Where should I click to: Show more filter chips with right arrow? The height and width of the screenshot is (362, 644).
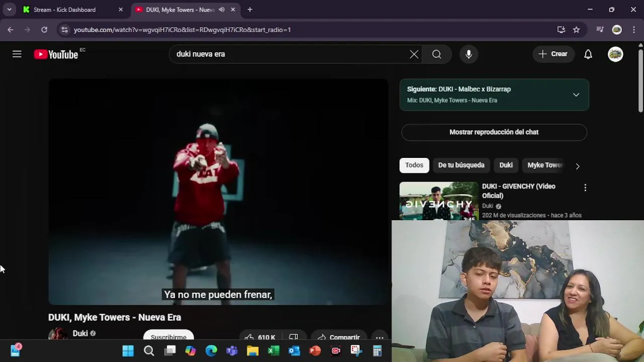coord(578,166)
